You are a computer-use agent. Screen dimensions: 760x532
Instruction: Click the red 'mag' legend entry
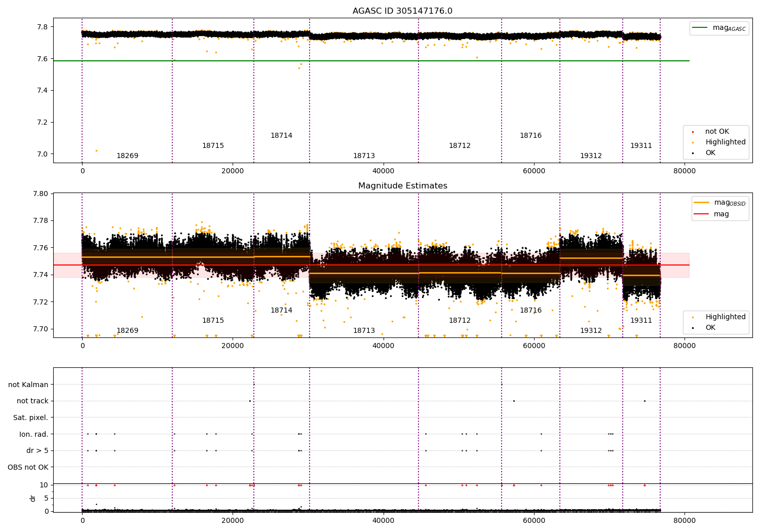[712, 214]
